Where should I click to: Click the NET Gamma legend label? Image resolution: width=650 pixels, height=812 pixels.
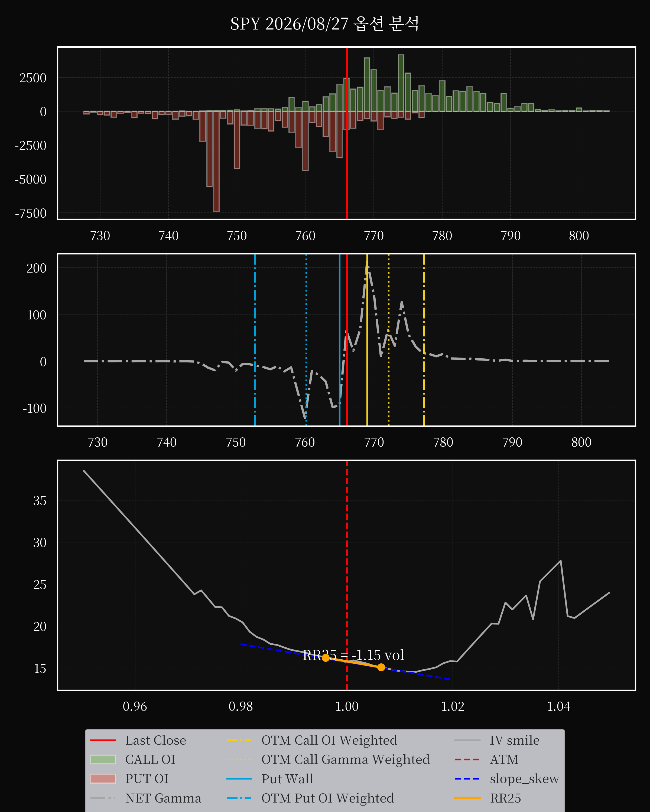163,798
